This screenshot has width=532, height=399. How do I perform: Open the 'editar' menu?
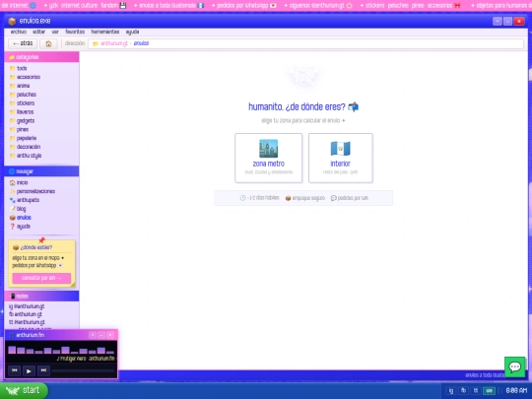38,32
